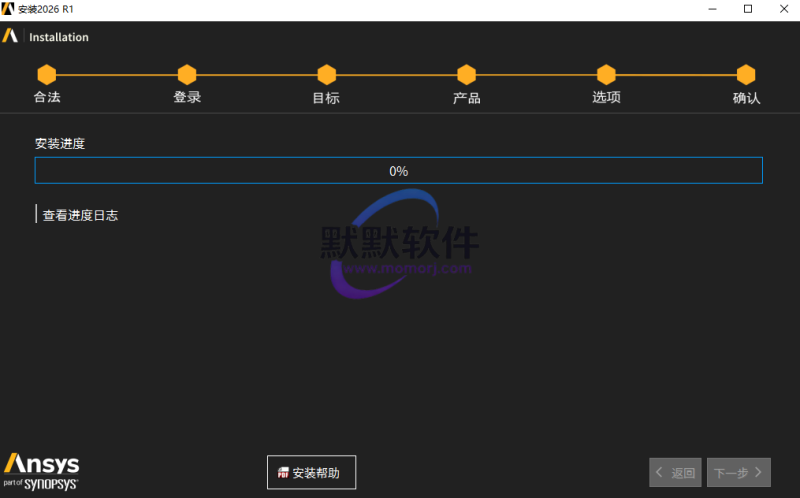Select the hexagon step marker above 产品
This screenshot has height=498, width=800.
pos(466,75)
